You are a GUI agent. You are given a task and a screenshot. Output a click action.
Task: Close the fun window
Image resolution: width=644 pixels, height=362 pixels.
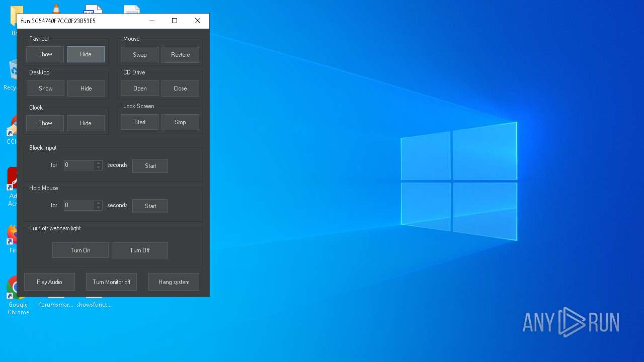(198, 21)
